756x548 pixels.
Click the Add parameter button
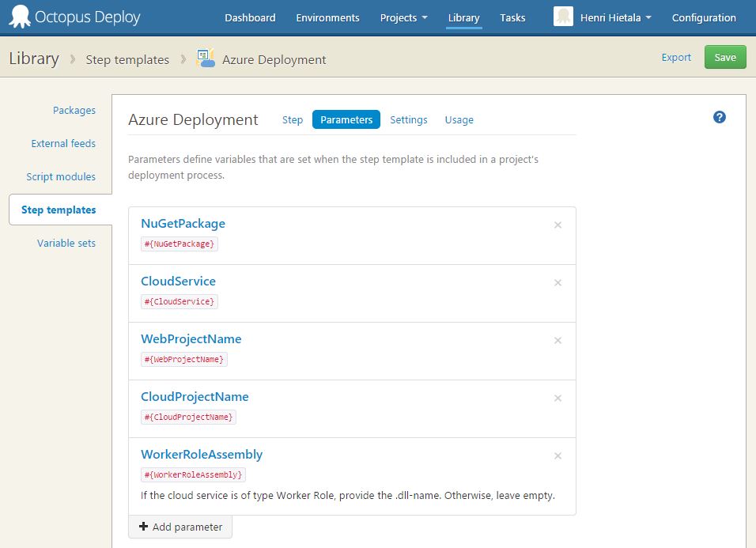click(x=180, y=527)
